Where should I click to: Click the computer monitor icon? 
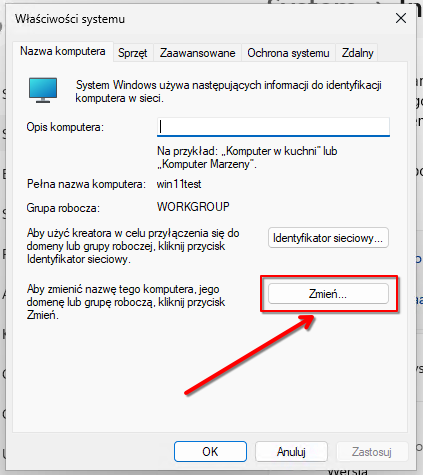[43, 90]
